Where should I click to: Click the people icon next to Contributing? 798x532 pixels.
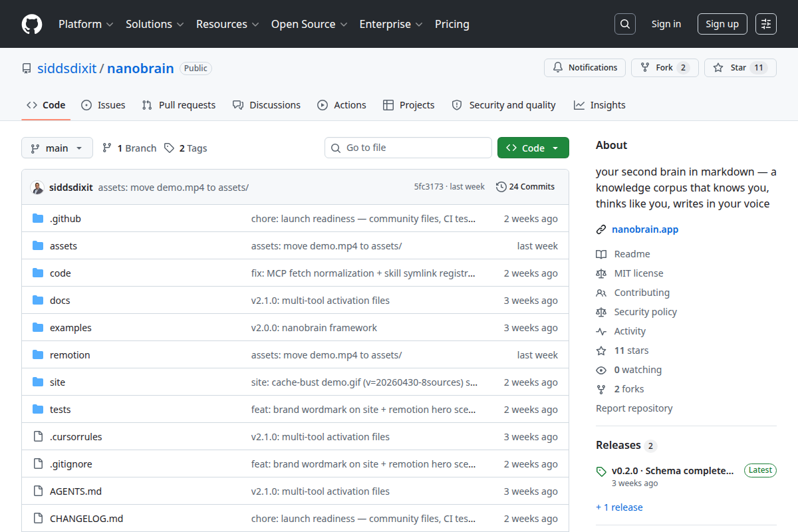pyautogui.click(x=601, y=293)
